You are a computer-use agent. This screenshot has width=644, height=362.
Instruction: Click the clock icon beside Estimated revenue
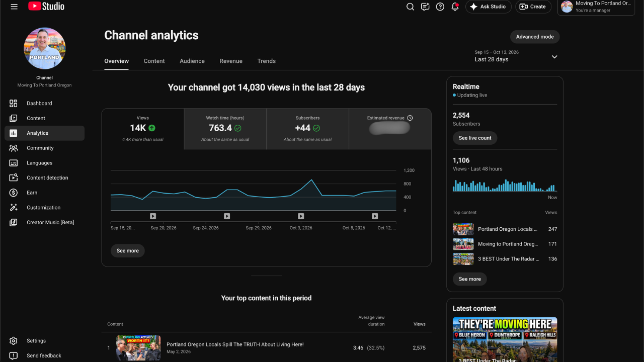(x=410, y=118)
